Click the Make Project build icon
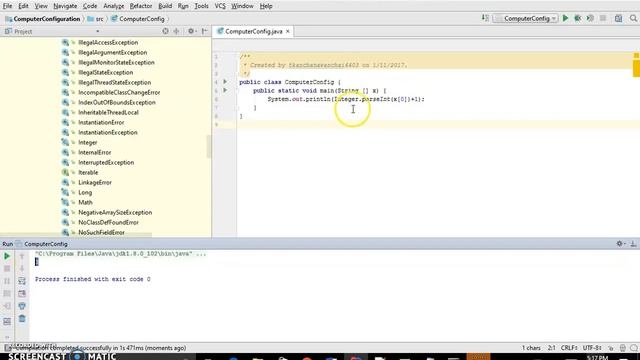The height and width of the screenshot is (360, 640). click(485, 18)
